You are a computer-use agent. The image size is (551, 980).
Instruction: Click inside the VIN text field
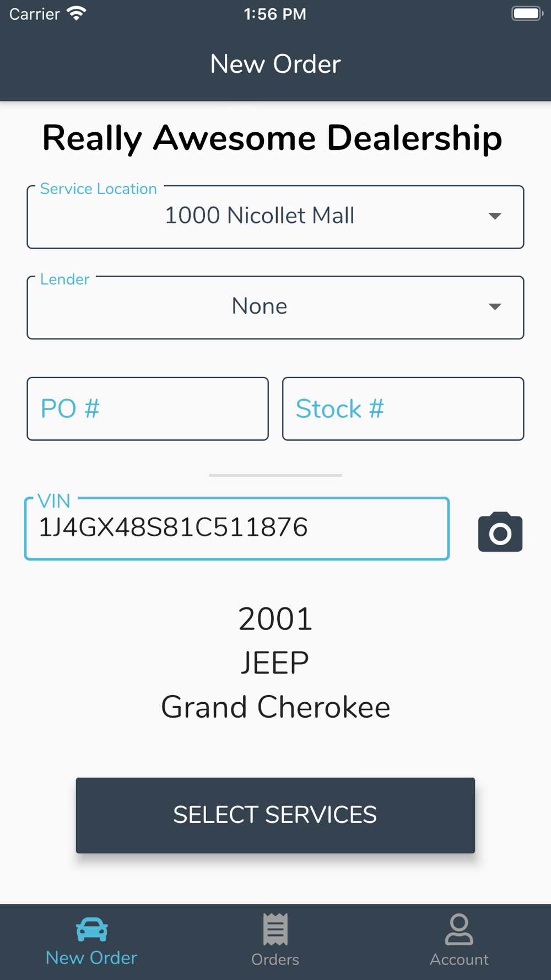(237, 529)
